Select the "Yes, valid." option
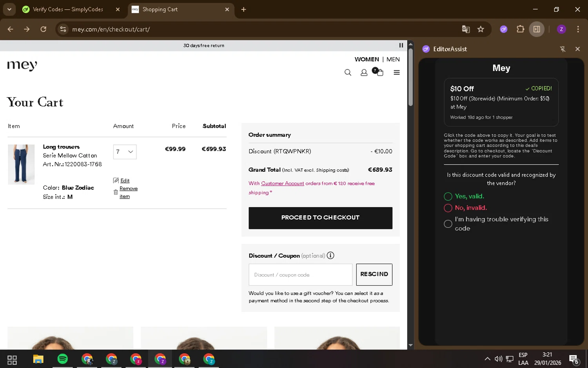Screen dimensions: 588x368 [448, 197]
